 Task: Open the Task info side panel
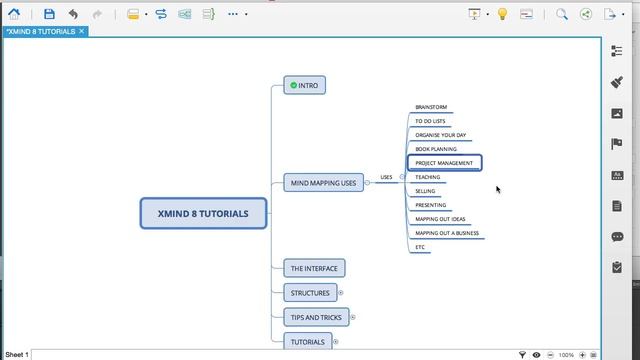(x=617, y=267)
